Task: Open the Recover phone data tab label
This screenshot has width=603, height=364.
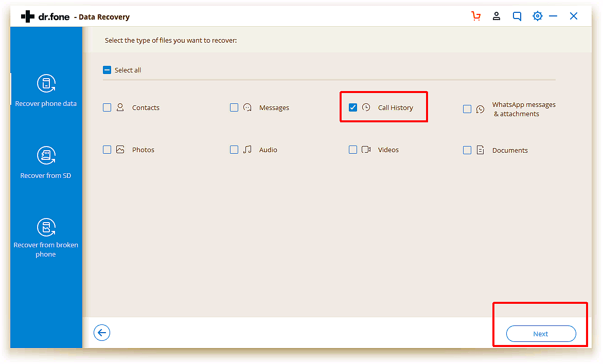Action: [46, 103]
